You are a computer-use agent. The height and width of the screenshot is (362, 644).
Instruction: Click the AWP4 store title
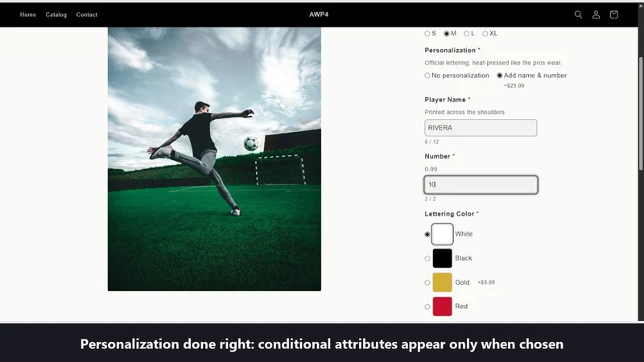coord(319,14)
